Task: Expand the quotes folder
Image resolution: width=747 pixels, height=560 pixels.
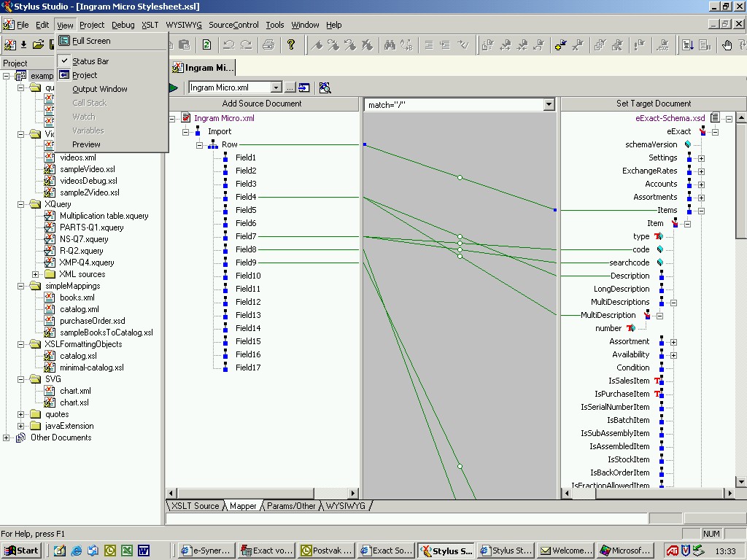Action: coord(20,414)
